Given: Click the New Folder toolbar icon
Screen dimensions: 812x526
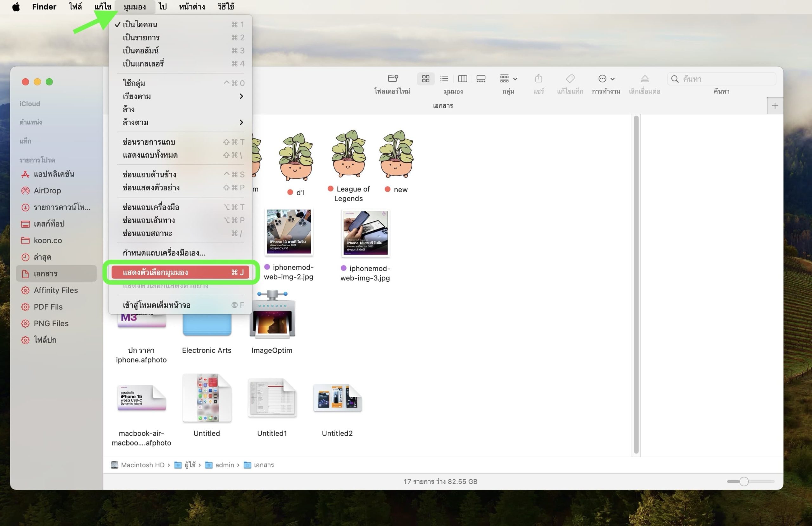Looking at the screenshot, I should point(393,79).
